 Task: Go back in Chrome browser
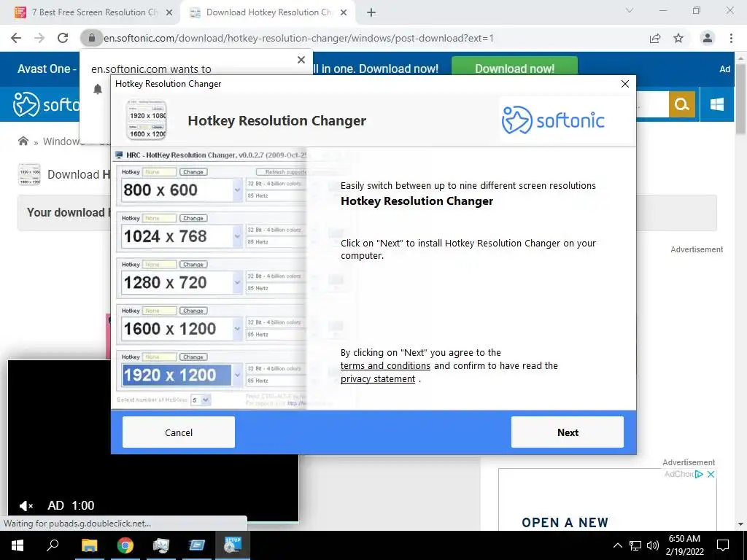tap(16, 38)
